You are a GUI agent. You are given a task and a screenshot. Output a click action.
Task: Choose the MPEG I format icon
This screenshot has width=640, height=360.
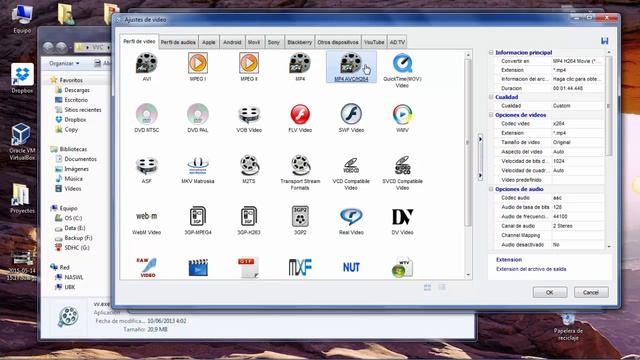[198, 63]
